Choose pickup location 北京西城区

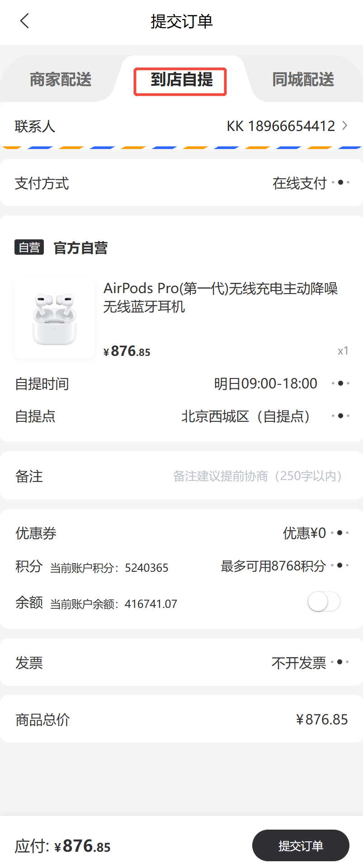(245, 416)
